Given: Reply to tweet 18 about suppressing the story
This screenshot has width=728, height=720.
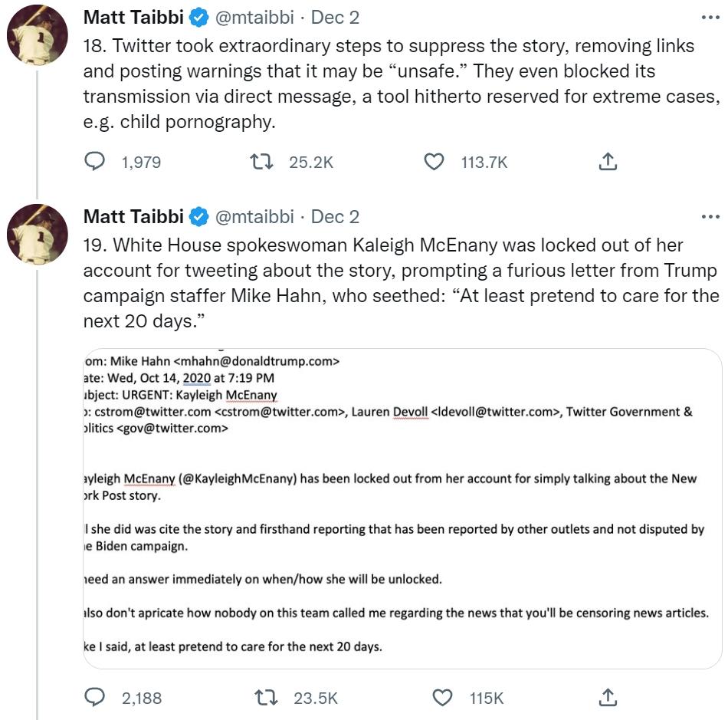Looking at the screenshot, I should click(95, 162).
